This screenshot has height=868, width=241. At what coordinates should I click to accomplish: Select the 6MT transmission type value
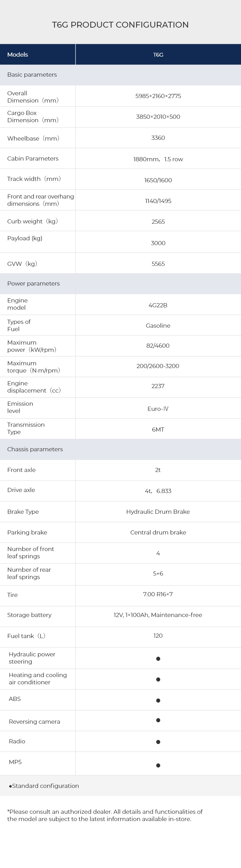[158, 430]
